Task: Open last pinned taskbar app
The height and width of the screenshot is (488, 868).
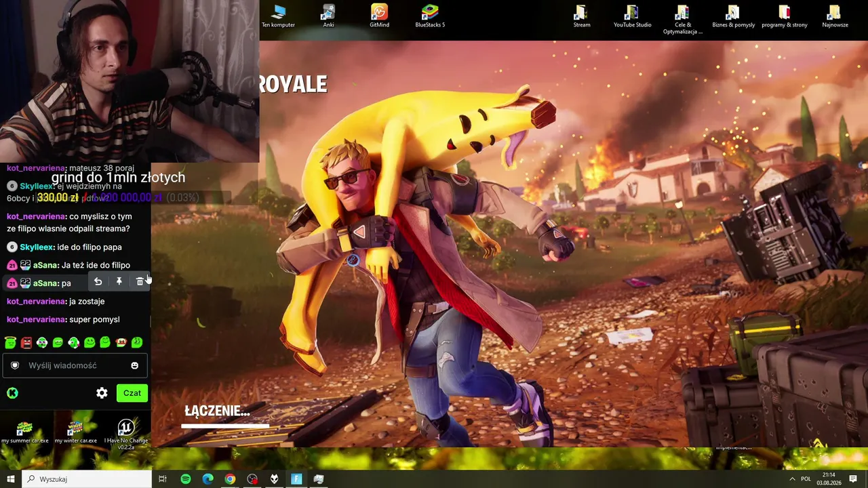Action: point(319,479)
